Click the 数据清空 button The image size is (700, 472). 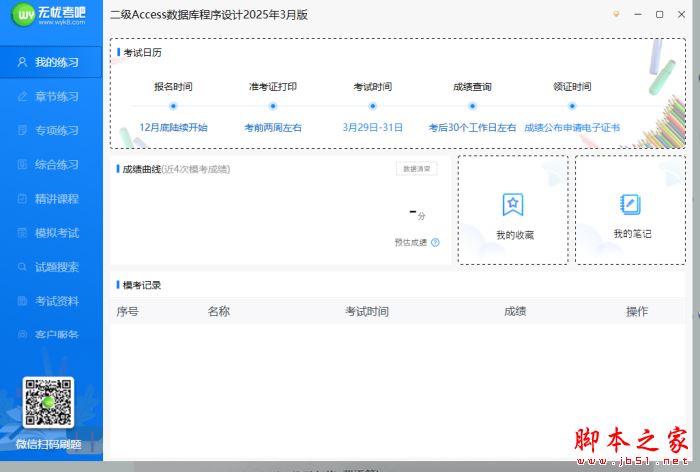[417, 169]
